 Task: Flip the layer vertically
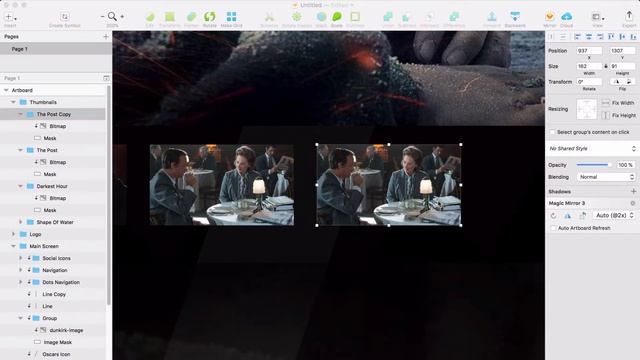(x=629, y=82)
